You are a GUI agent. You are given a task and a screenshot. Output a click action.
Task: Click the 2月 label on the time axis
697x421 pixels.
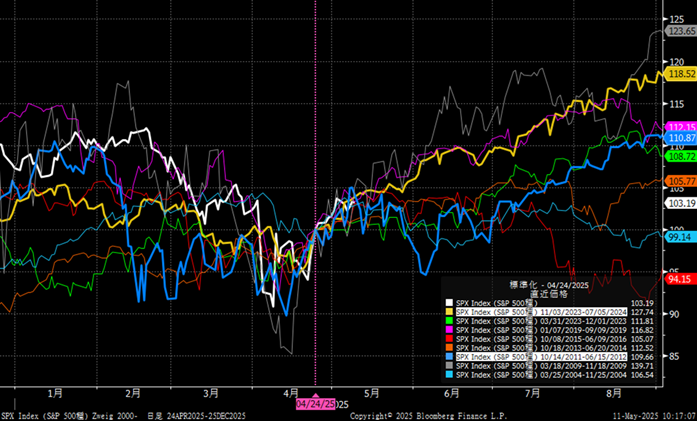[133, 393]
